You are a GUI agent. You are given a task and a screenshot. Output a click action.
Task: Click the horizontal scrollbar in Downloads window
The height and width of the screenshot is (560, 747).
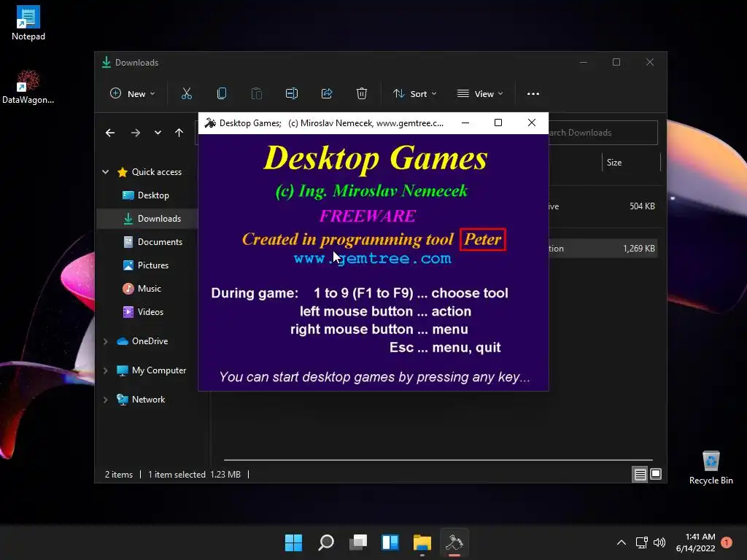(438, 460)
